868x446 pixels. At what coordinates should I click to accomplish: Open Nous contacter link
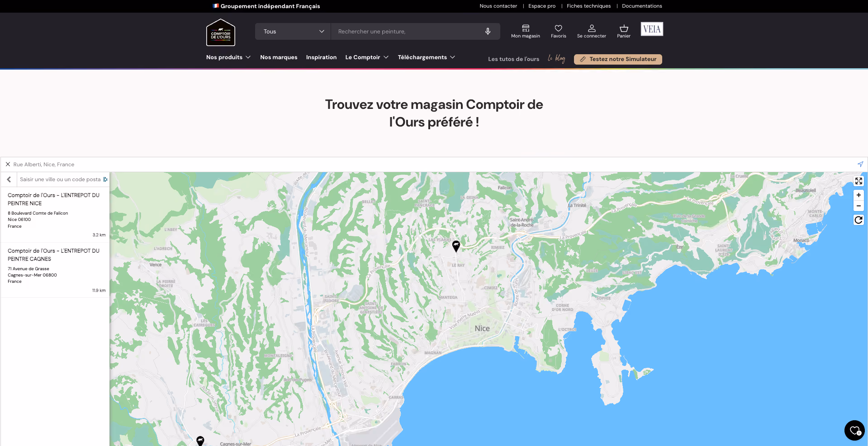[498, 6]
